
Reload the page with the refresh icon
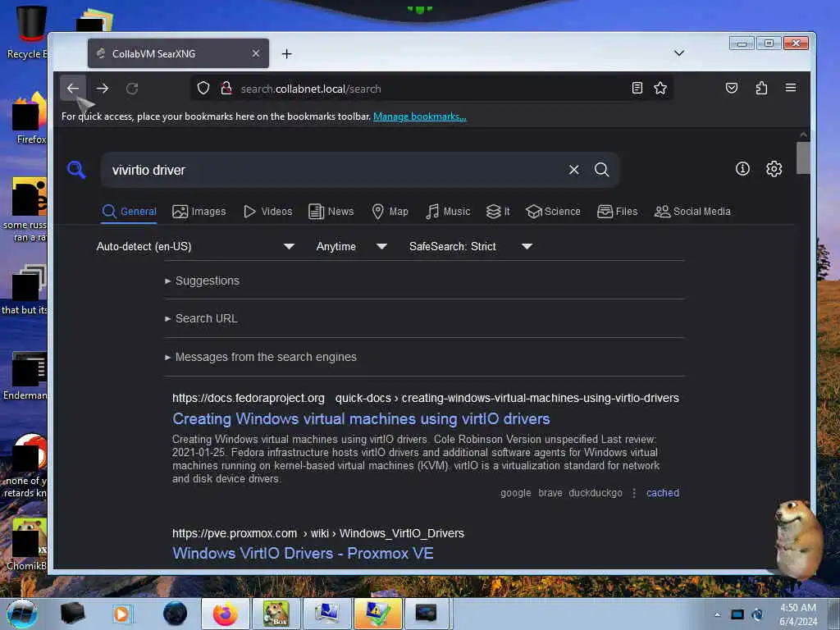pyautogui.click(x=132, y=89)
